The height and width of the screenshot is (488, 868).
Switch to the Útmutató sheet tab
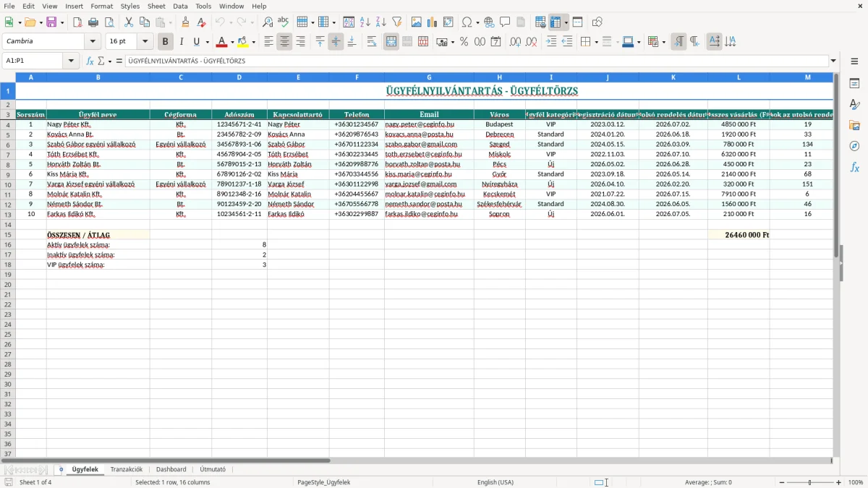coord(213,469)
